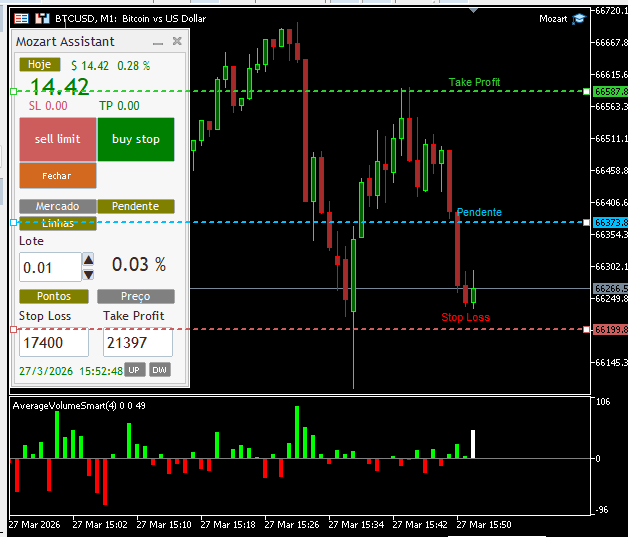Switch to Pendente order mode
628x537 pixels.
136,206
